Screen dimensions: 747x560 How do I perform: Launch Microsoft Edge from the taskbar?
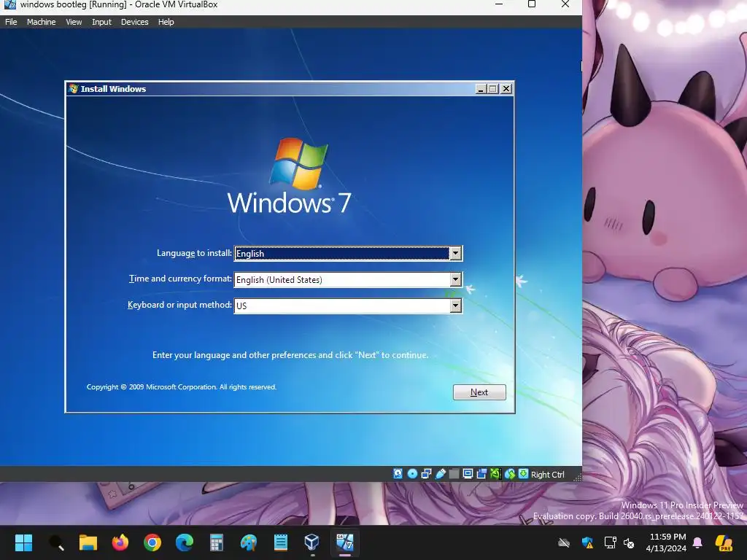tap(185, 542)
